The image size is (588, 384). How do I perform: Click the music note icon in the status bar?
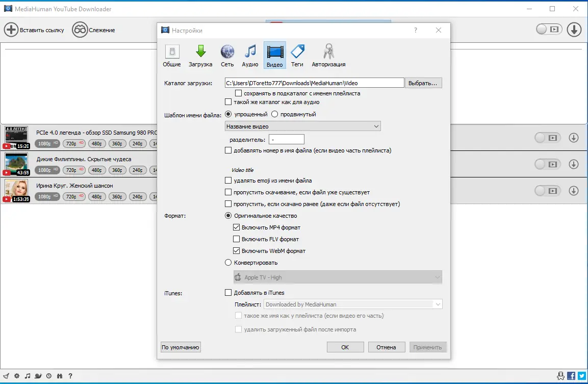point(28,376)
